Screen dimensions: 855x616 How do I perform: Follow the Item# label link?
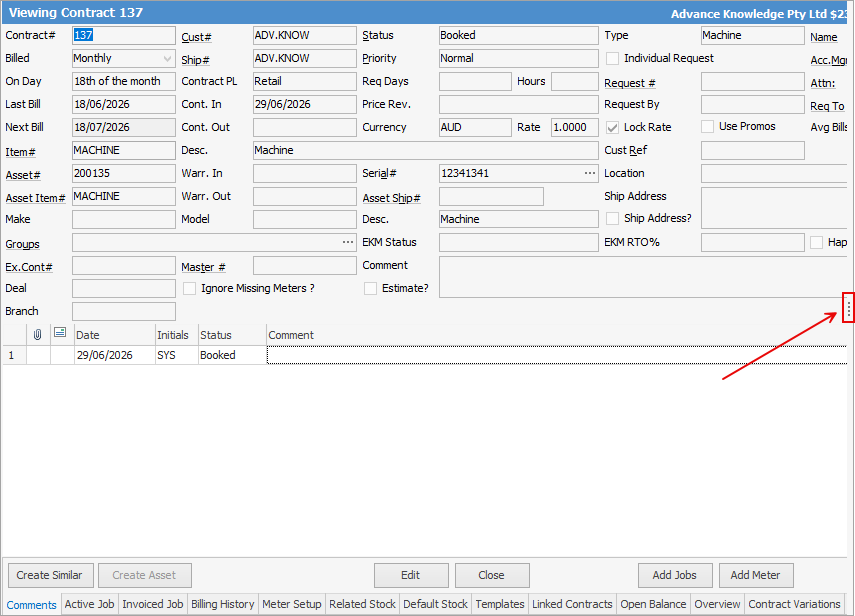(20, 152)
